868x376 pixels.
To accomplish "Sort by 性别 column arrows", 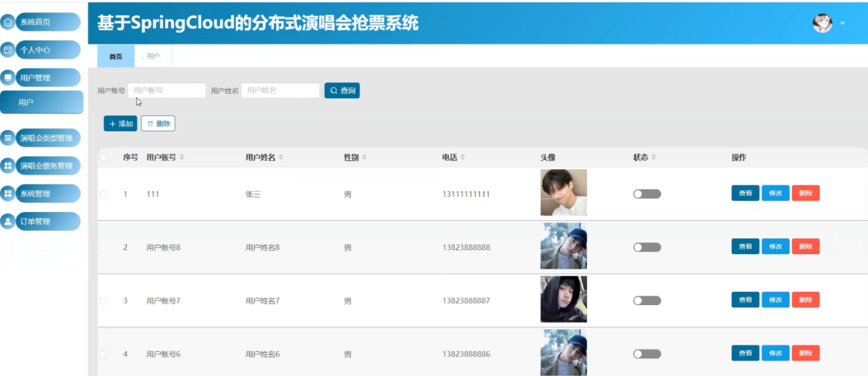I will [364, 157].
